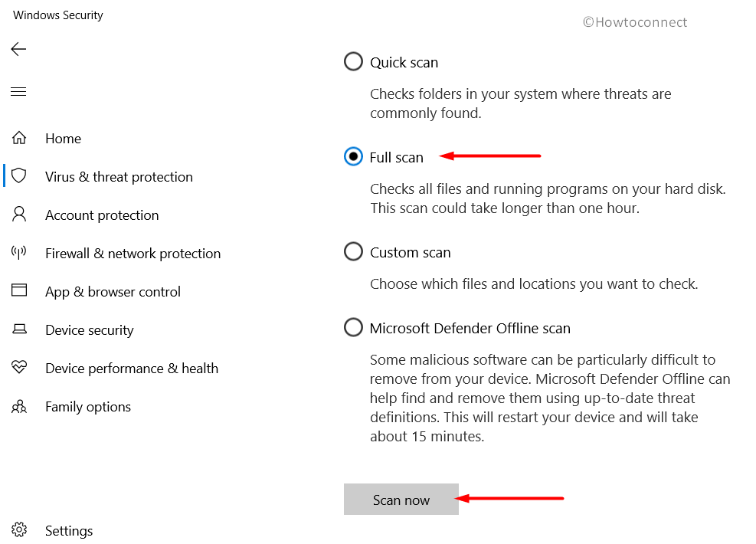
Task: Click the Device security laptop icon
Action: click(19, 329)
